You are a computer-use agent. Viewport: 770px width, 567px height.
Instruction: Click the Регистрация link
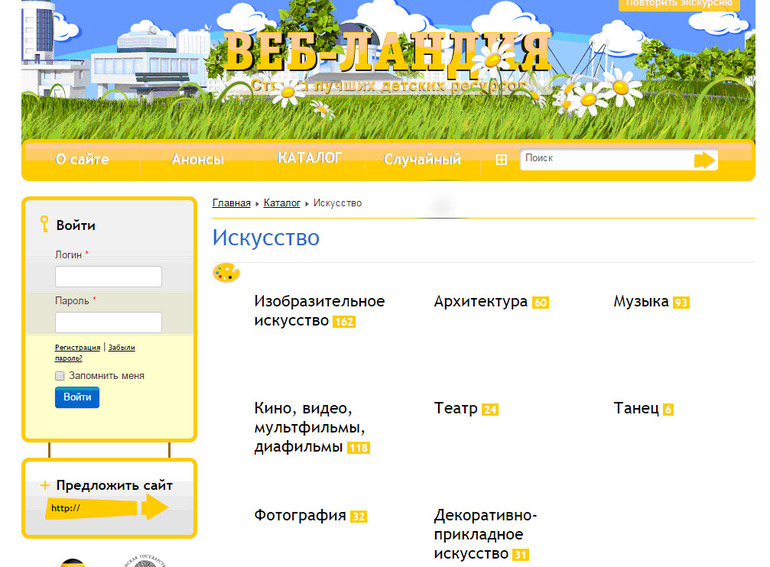point(77,347)
